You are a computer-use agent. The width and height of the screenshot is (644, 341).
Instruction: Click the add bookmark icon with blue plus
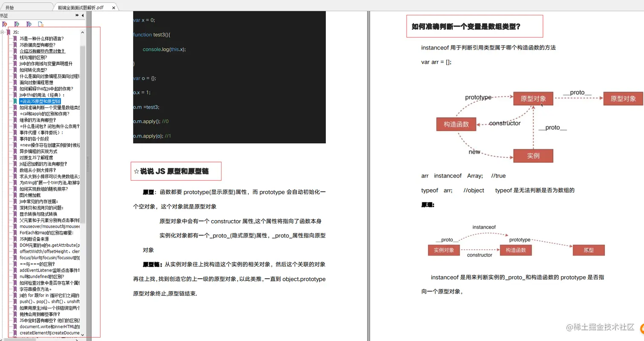pos(29,24)
